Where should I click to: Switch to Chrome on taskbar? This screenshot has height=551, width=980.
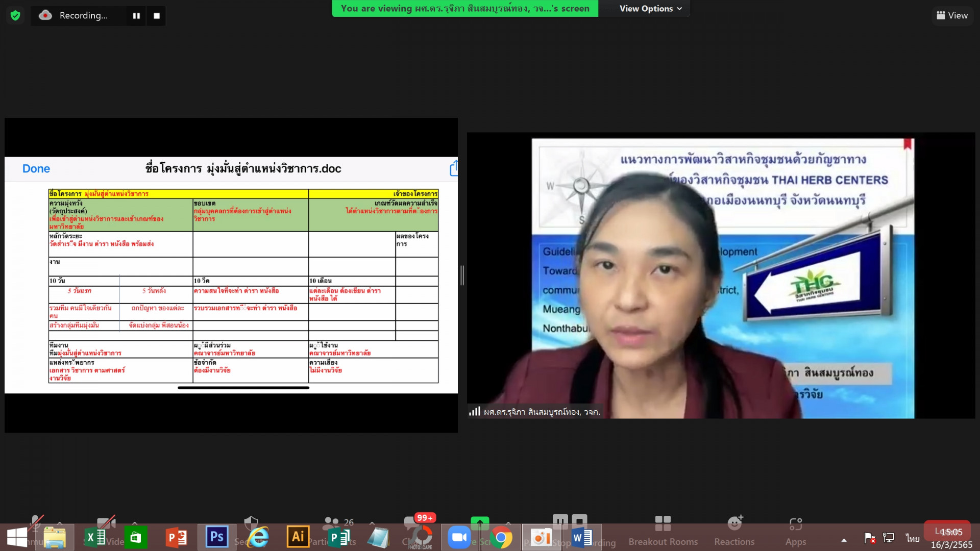point(501,538)
